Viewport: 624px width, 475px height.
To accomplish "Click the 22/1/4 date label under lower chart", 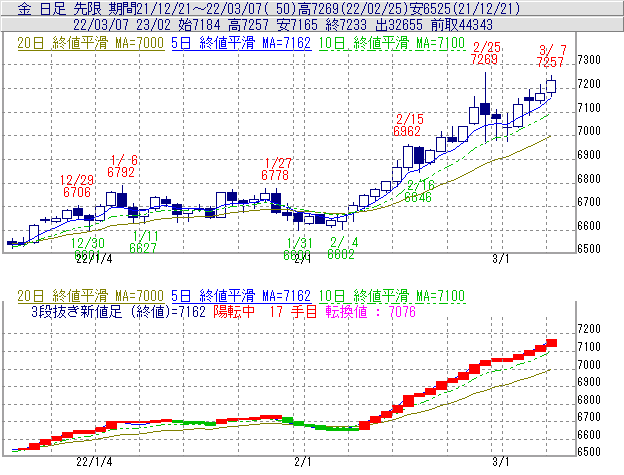I will (x=94, y=462).
